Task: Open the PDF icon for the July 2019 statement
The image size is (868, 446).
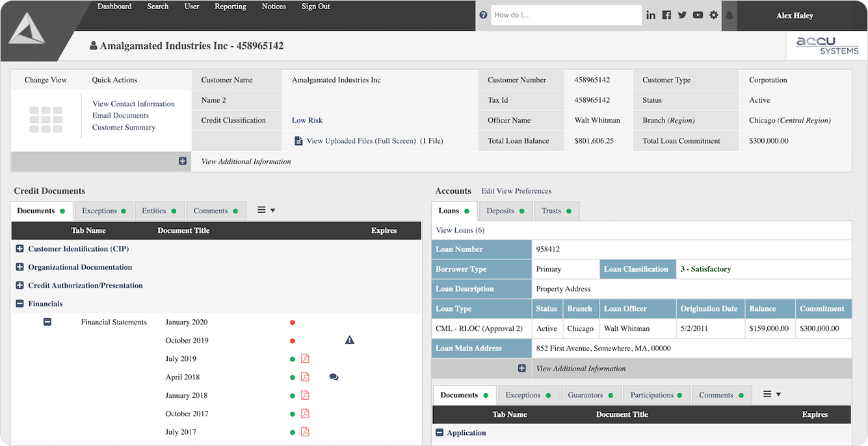Action: click(305, 358)
